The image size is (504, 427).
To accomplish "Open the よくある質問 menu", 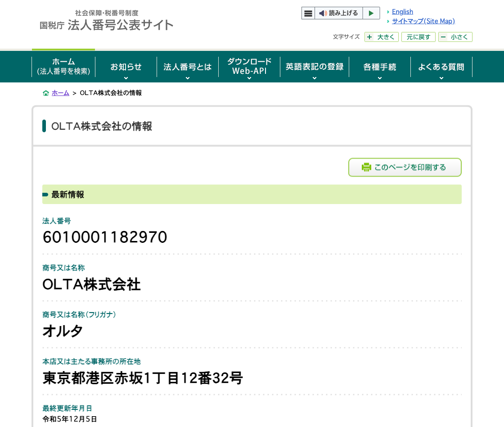I will (x=441, y=67).
